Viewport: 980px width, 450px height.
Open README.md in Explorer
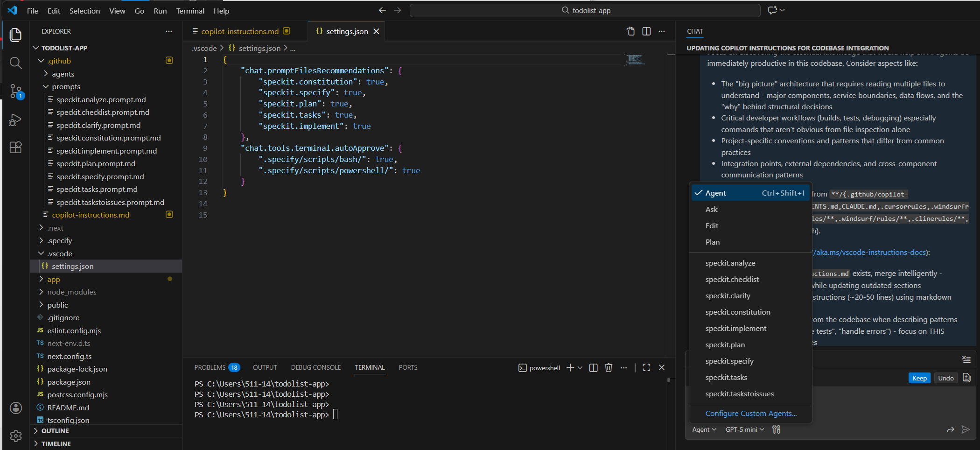point(68,408)
